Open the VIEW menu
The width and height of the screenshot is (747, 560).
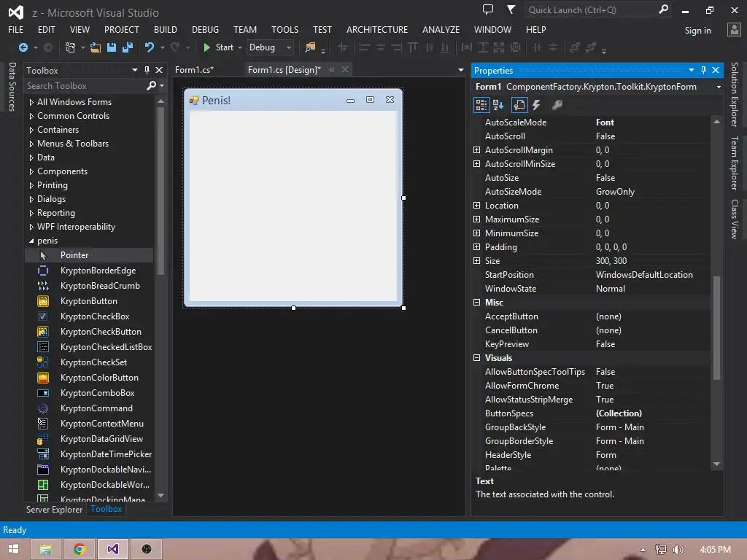tap(80, 29)
